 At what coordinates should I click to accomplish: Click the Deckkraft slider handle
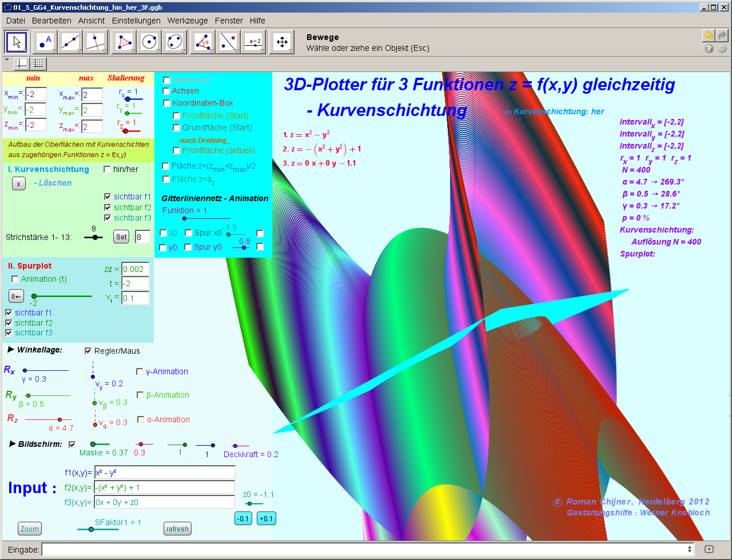(235, 446)
